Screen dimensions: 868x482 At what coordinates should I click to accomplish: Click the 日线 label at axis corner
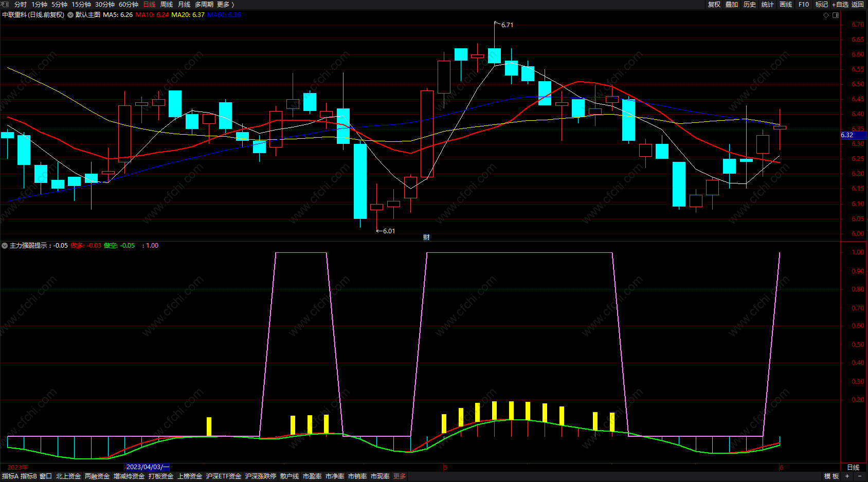click(x=853, y=467)
